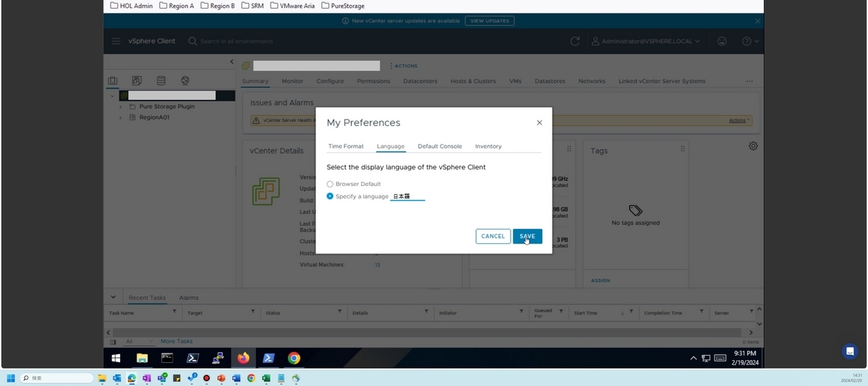
Task: Select RegionA01 in the inventory tree
Action: (154, 117)
